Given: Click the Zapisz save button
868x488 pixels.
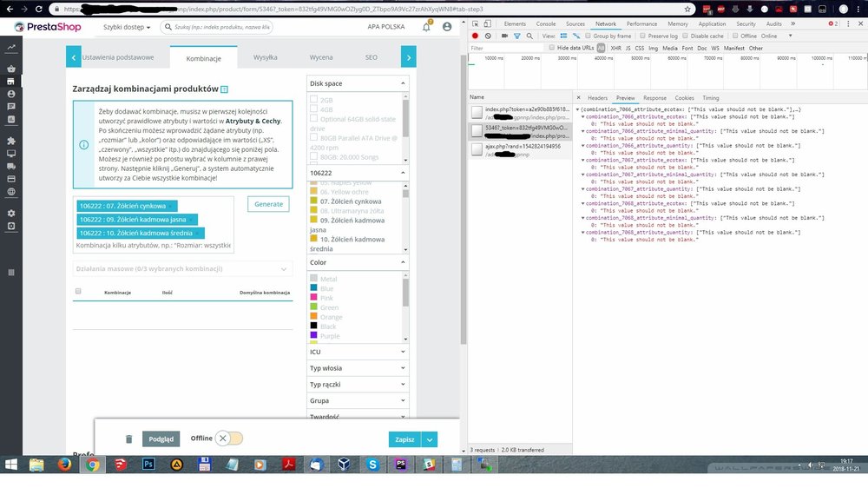Looking at the screenshot, I should pyautogui.click(x=404, y=439).
